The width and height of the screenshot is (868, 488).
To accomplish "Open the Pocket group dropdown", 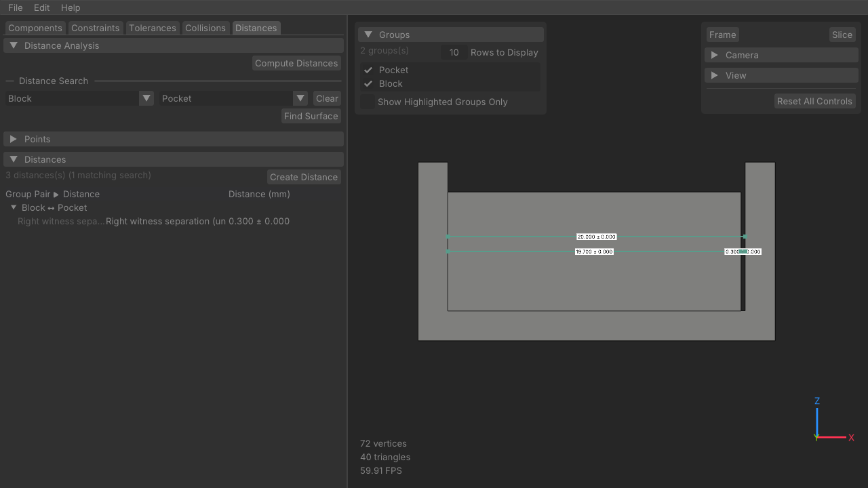I will tap(233, 98).
